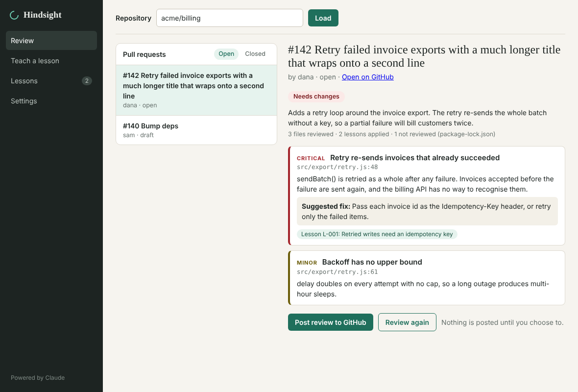Viewport: 578px width, 392px height.
Task: Click Powered by Claude footer text
Action: (38, 378)
